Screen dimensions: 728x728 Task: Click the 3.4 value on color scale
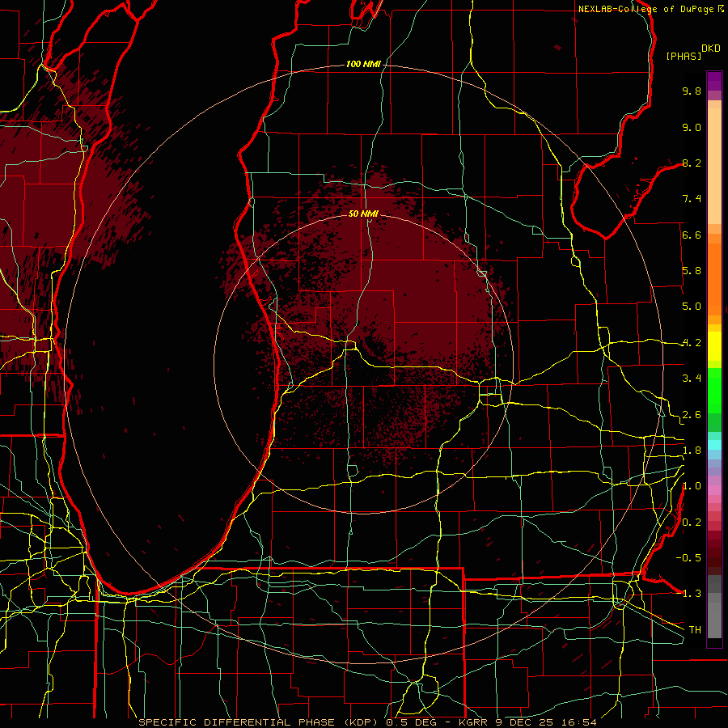click(692, 379)
